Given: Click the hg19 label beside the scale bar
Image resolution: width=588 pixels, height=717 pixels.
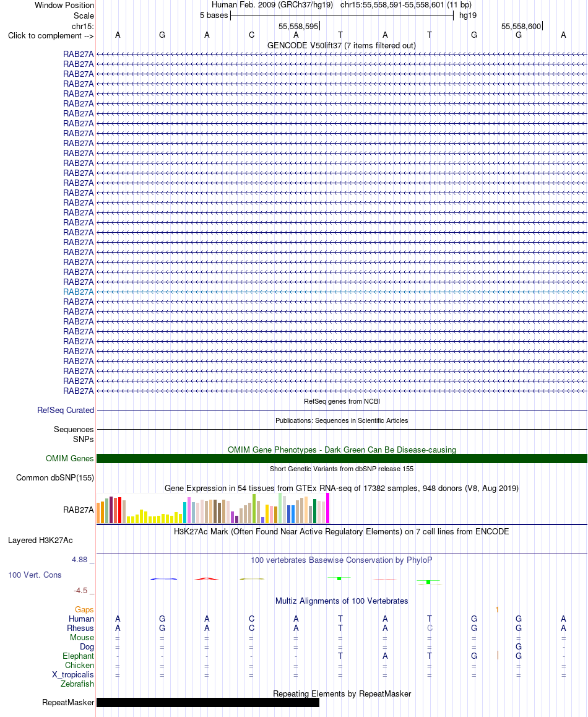Looking at the screenshot, I should click(468, 15).
